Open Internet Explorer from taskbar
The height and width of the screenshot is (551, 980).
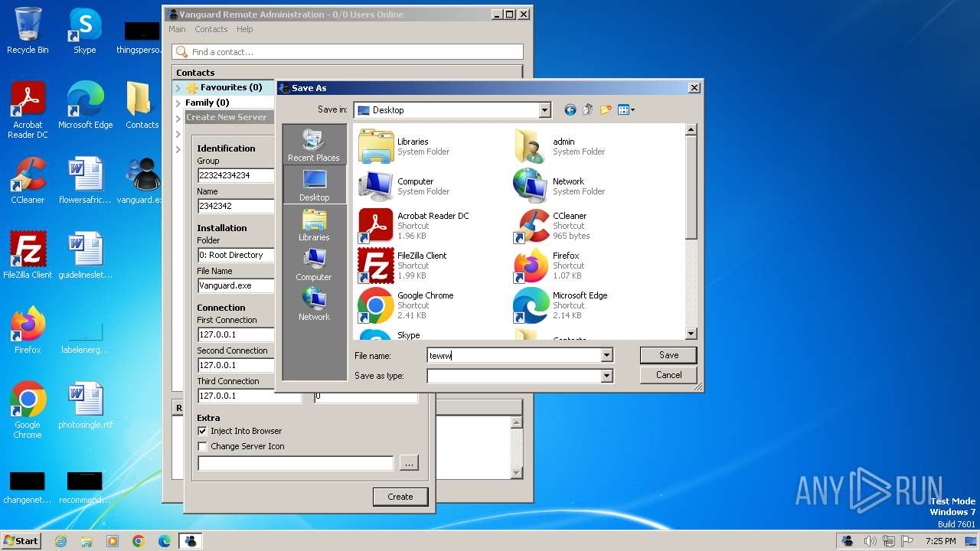(x=60, y=541)
